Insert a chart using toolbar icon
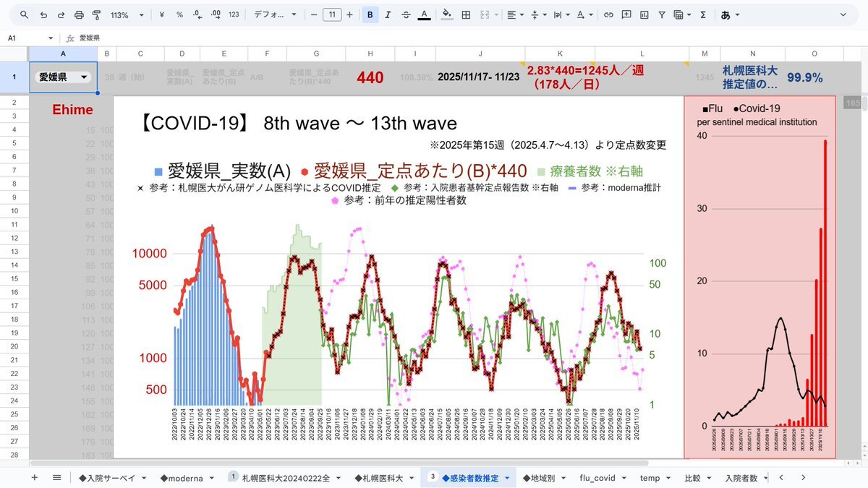 coord(643,14)
